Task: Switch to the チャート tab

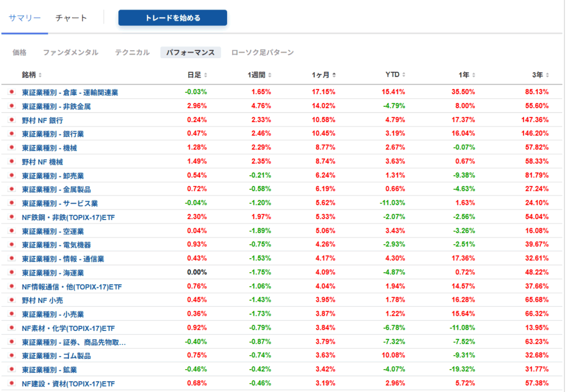Action: [71, 18]
